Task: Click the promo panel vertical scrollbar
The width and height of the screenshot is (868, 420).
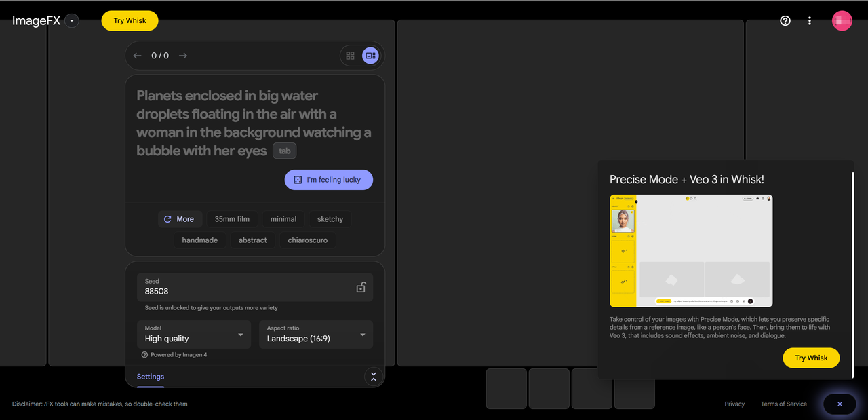Action: pos(853,271)
